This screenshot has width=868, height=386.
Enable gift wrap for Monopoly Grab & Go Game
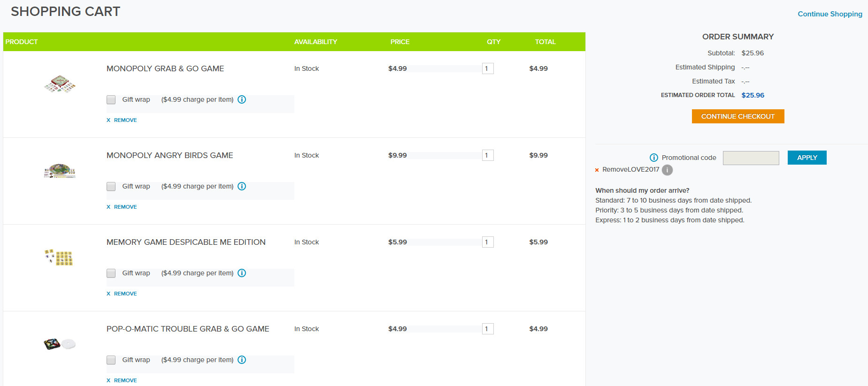111,99
